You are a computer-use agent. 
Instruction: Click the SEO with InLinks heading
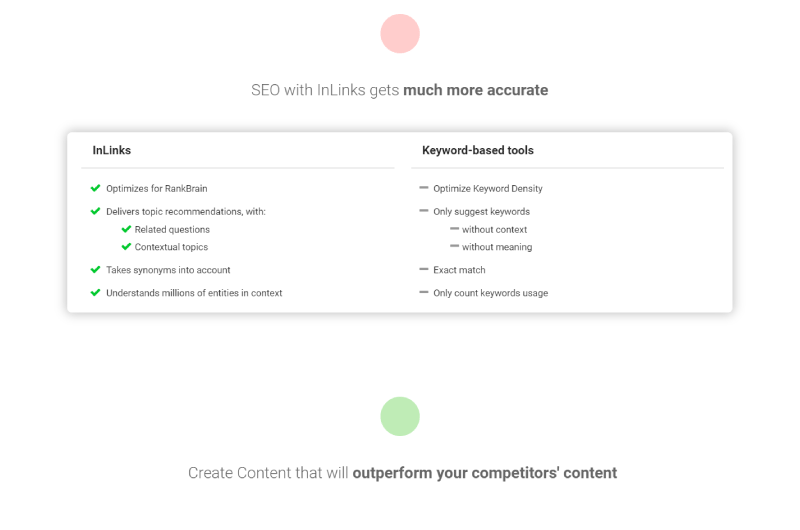(399, 90)
